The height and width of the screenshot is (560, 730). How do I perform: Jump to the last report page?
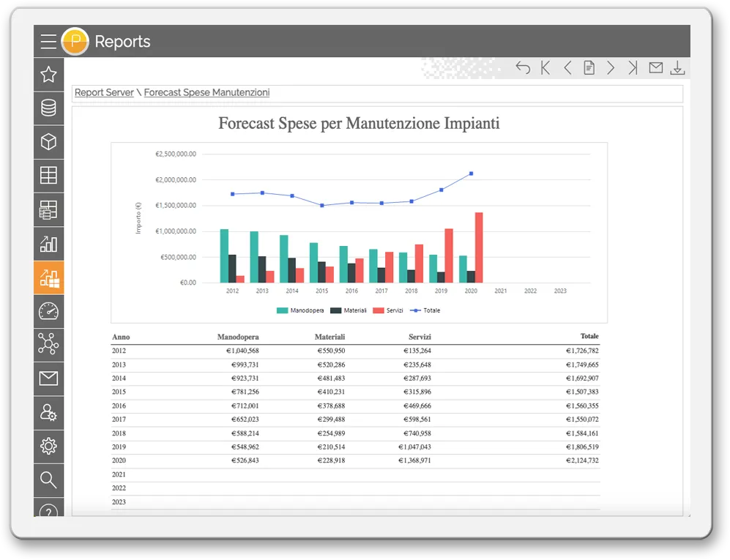633,68
